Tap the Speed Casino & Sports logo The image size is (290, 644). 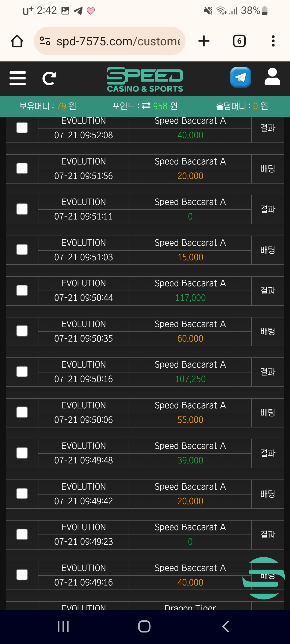pyautogui.click(x=145, y=79)
